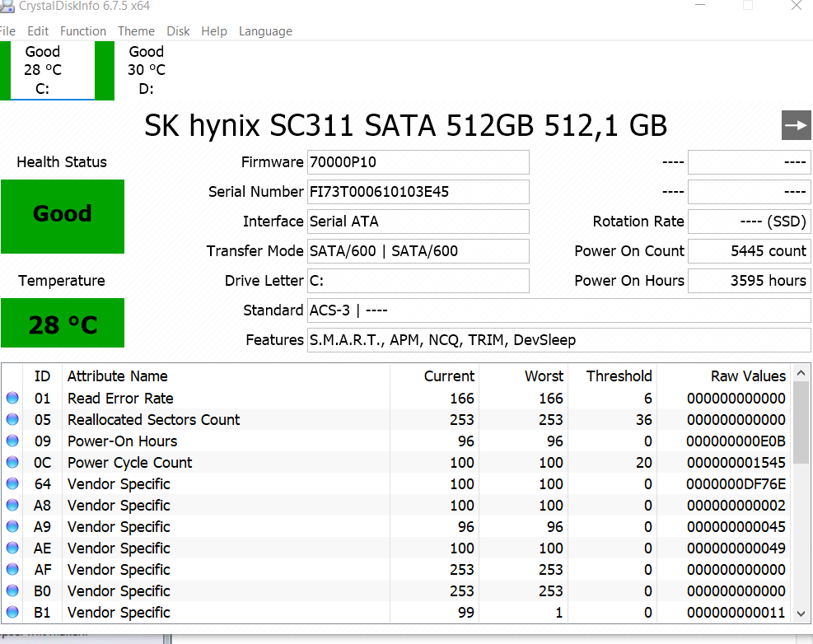Click the Interface field Serial ATA
Viewport: 813px width, 644px height.
418,222
